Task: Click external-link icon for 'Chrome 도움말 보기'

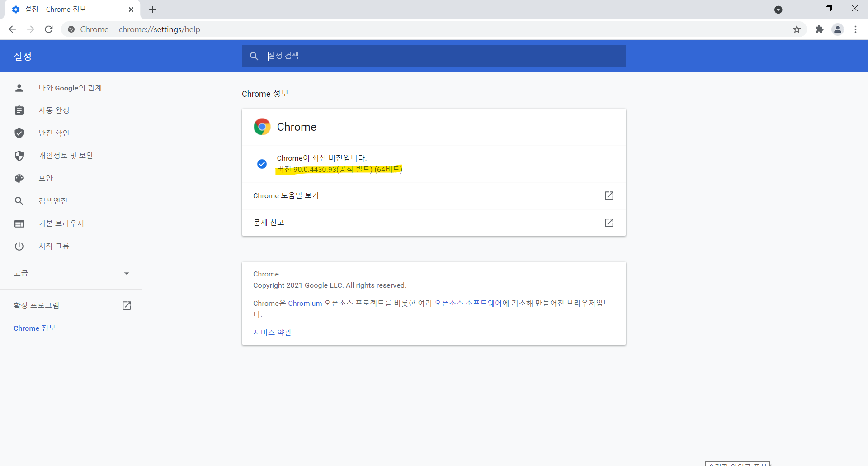Action: pyautogui.click(x=609, y=195)
